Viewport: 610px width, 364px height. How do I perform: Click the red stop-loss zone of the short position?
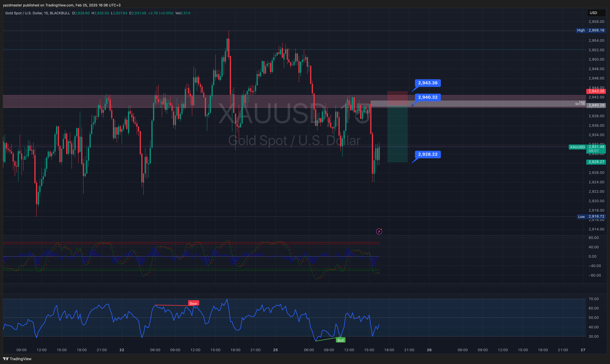tap(397, 98)
